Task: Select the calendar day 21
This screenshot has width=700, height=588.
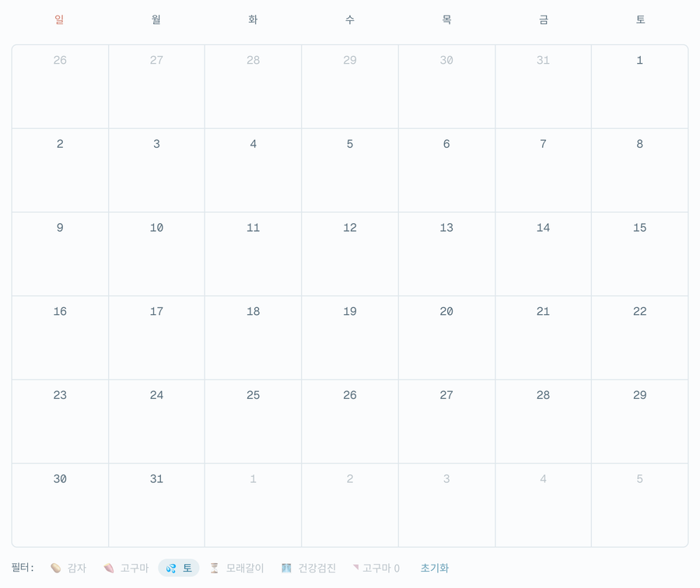Action: pyautogui.click(x=544, y=338)
